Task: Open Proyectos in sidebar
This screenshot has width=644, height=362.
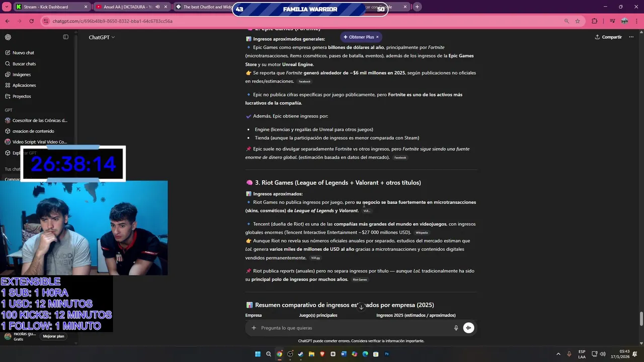Action: click(x=22, y=96)
